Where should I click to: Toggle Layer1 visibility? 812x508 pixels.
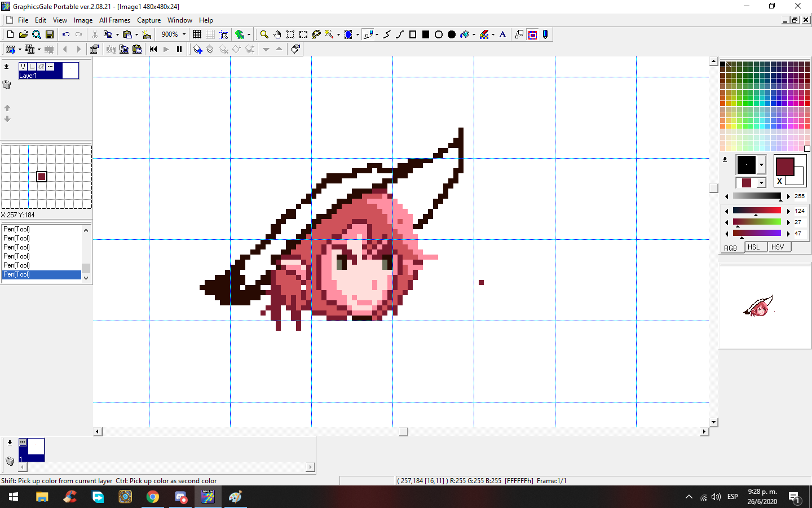click(23, 67)
